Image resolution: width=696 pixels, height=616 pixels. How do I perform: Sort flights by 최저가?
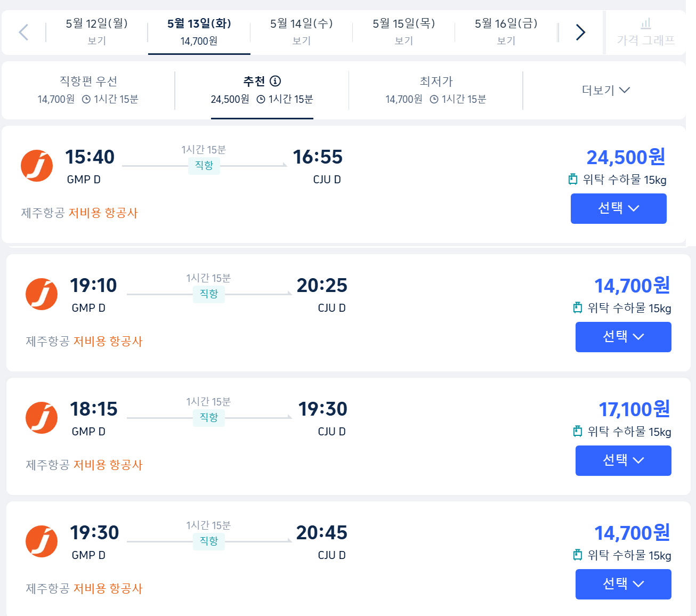(x=436, y=90)
